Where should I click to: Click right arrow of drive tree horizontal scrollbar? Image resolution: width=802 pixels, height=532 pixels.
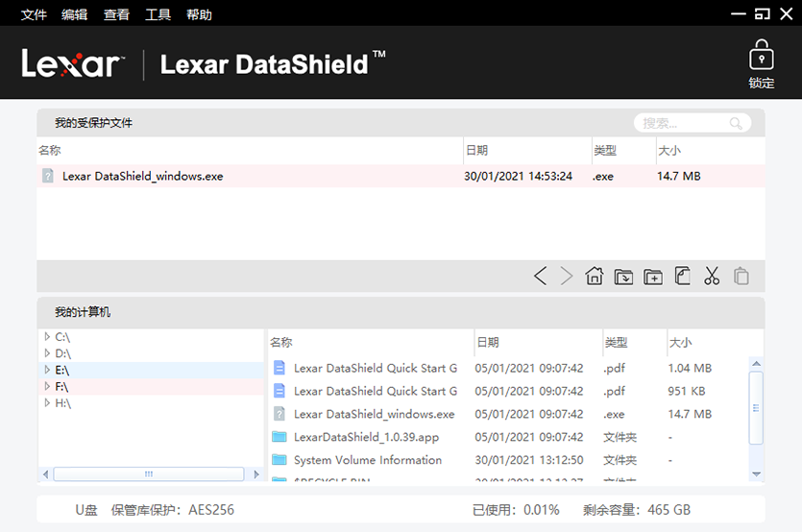256,474
